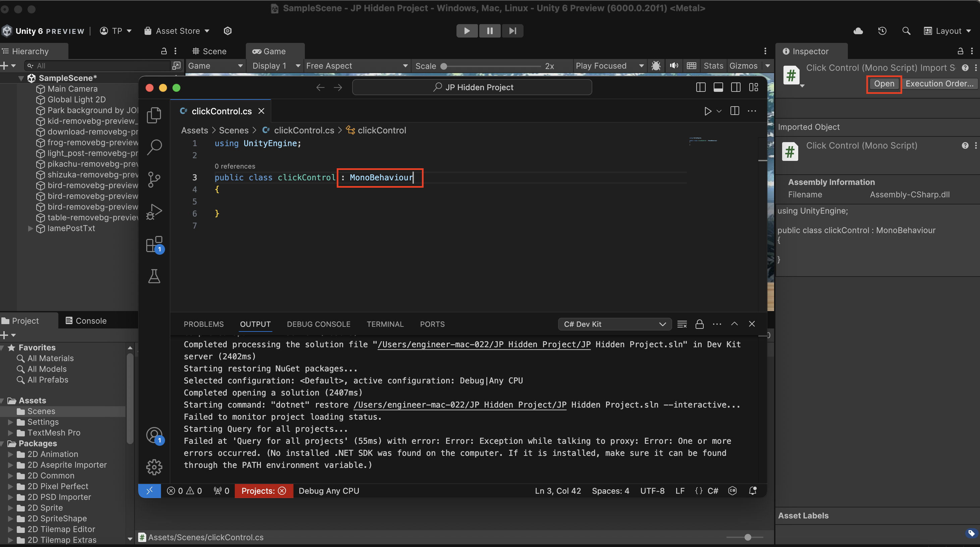Split the VS Code editor right
980x547 pixels.
coord(734,111)
